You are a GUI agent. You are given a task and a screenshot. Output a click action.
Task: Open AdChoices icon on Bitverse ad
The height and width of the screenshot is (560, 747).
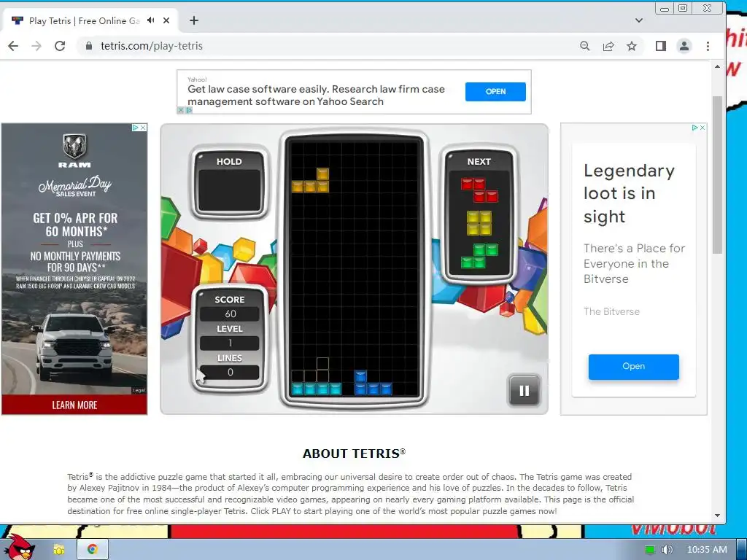pyautogui.click(x=694, y=128)
